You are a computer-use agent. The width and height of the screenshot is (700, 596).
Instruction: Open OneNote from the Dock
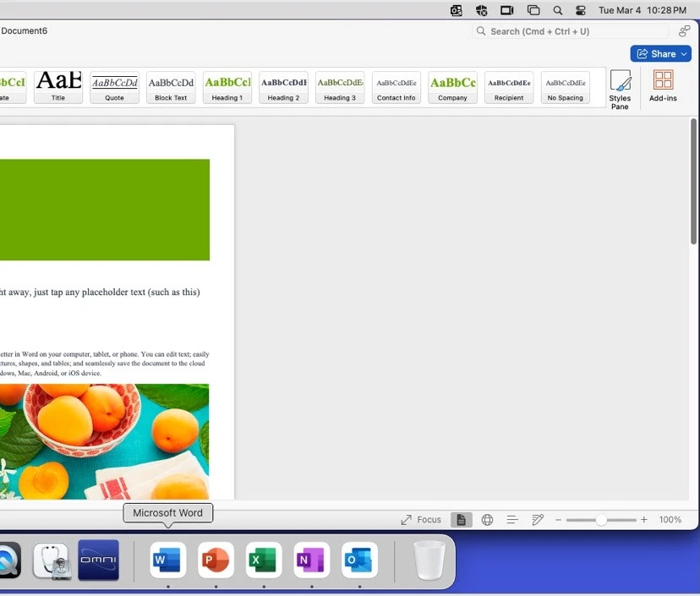tap(311, 560)
